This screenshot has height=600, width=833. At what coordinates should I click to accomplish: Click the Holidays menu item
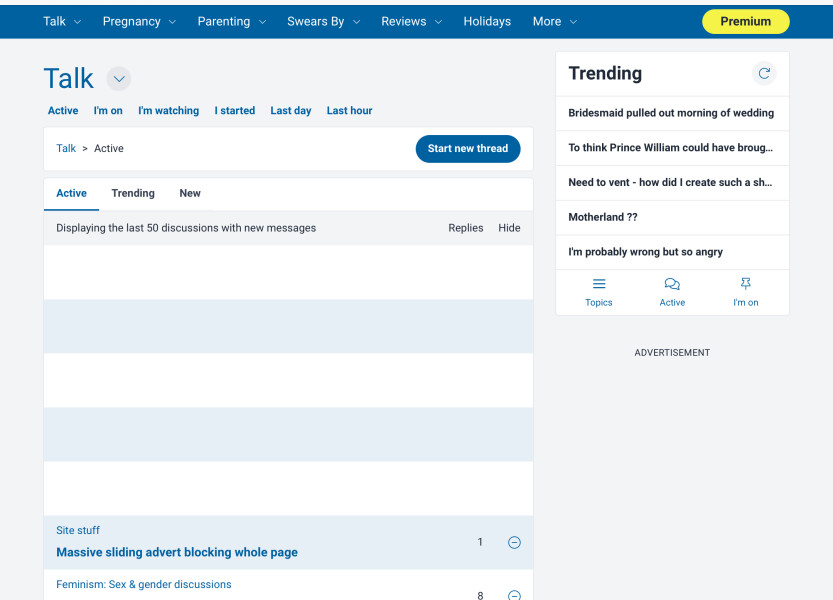(x=487, y=21)
